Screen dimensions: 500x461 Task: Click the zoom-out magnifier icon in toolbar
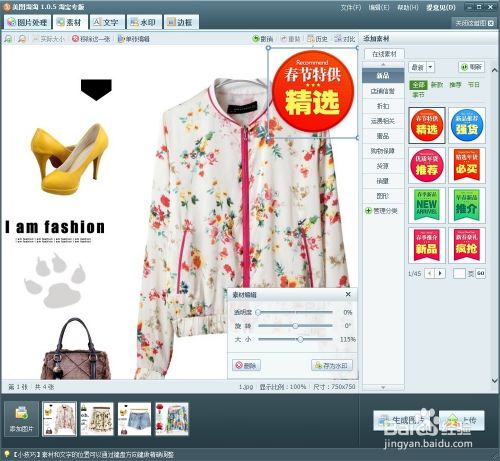pos(22,39)
